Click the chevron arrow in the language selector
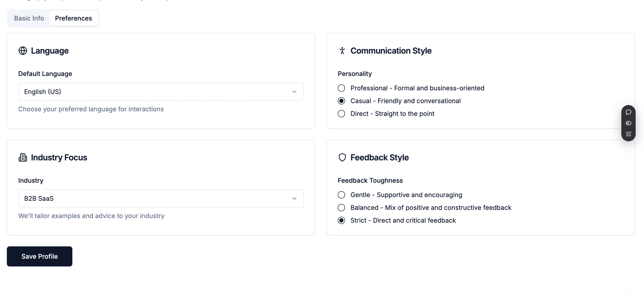This screenshot has height=292, width=644. pos(294,92)
